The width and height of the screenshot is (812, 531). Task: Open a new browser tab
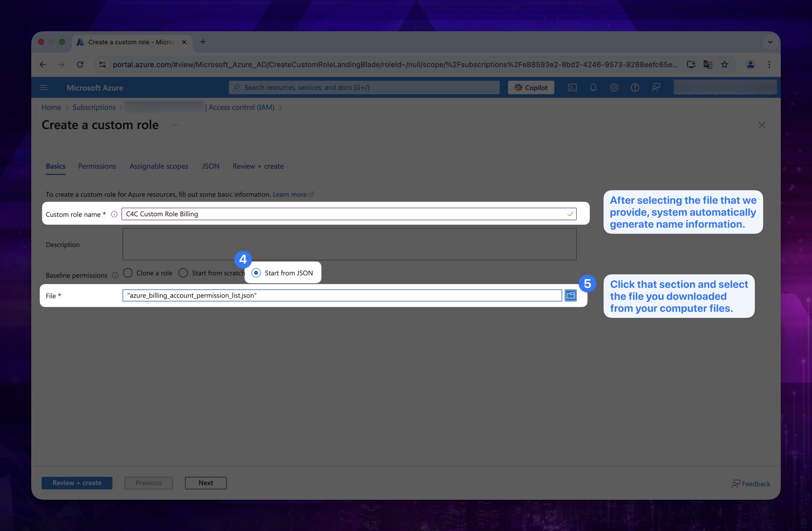click(x=203, y=42)
